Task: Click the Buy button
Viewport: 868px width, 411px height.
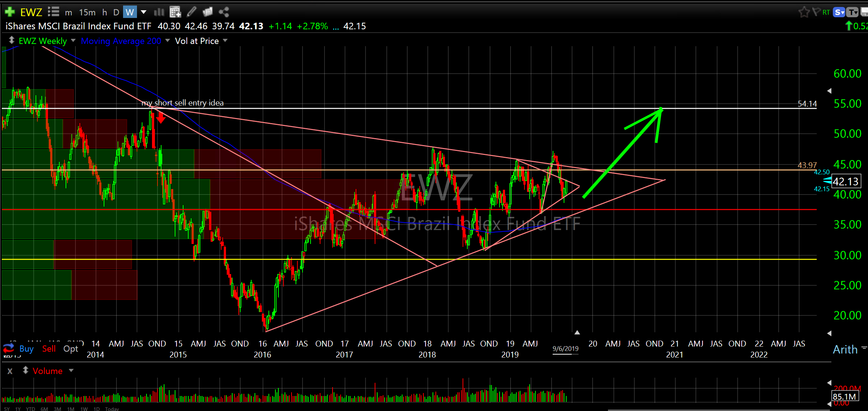Action: click(26, 349)
